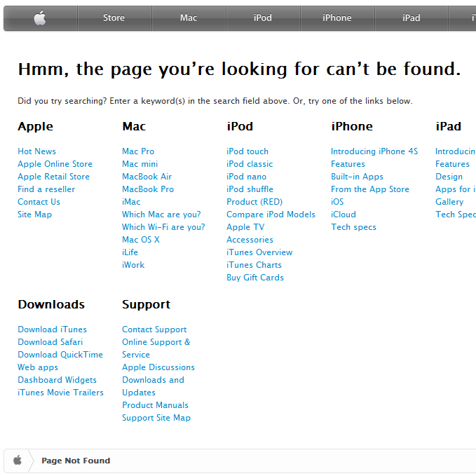Open Contact Support link
The image size is (476, 476).
tap(154, 329)
